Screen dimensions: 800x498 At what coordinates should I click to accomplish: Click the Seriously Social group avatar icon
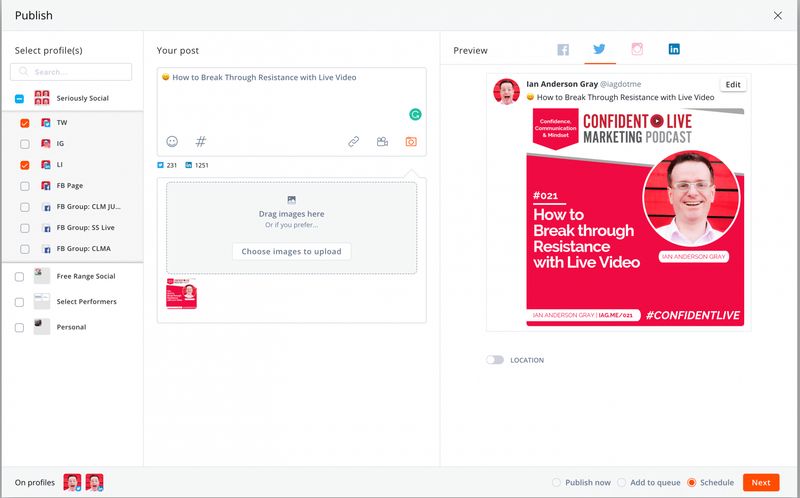[x=42, y=97]
